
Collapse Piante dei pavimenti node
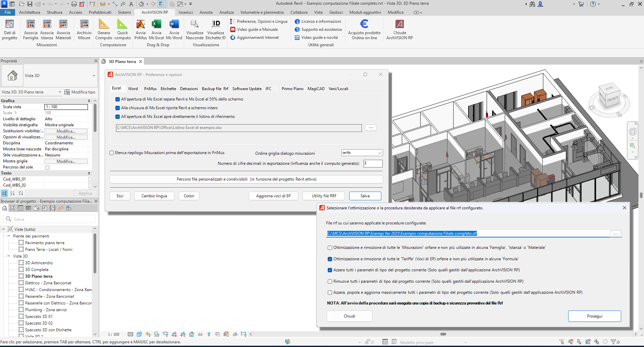[9, 236]
